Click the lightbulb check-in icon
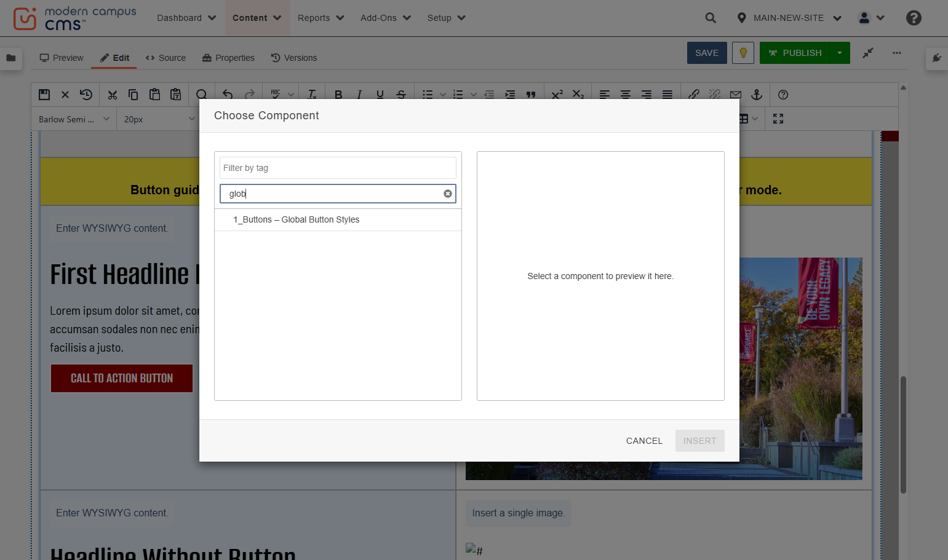This screenshot has width=948, height=560. 743,53
